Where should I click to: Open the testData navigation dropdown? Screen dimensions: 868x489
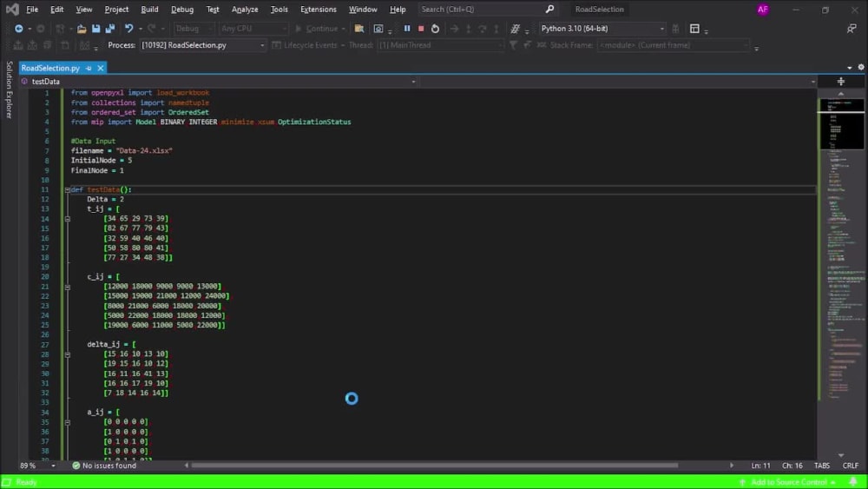[x=219, y=82]
